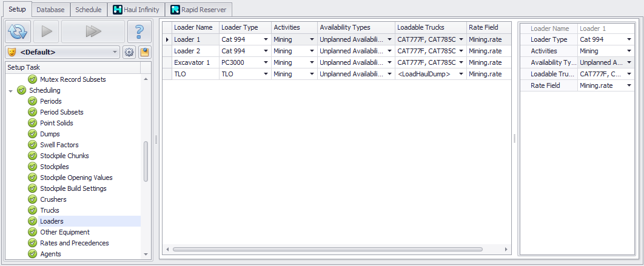
Task: Open the Haul Infinity tab
Action: pyautogui.click(x=136, y=10)
